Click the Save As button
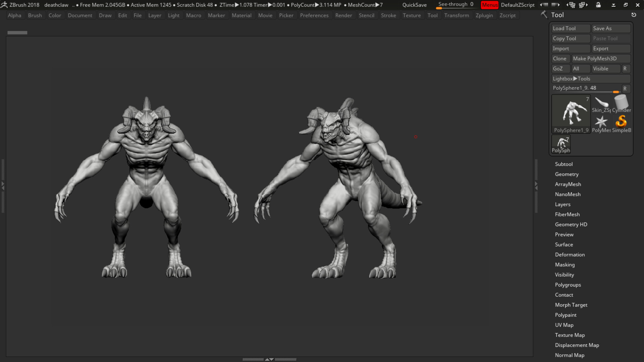644x362 pixels. tap(611, 28)
